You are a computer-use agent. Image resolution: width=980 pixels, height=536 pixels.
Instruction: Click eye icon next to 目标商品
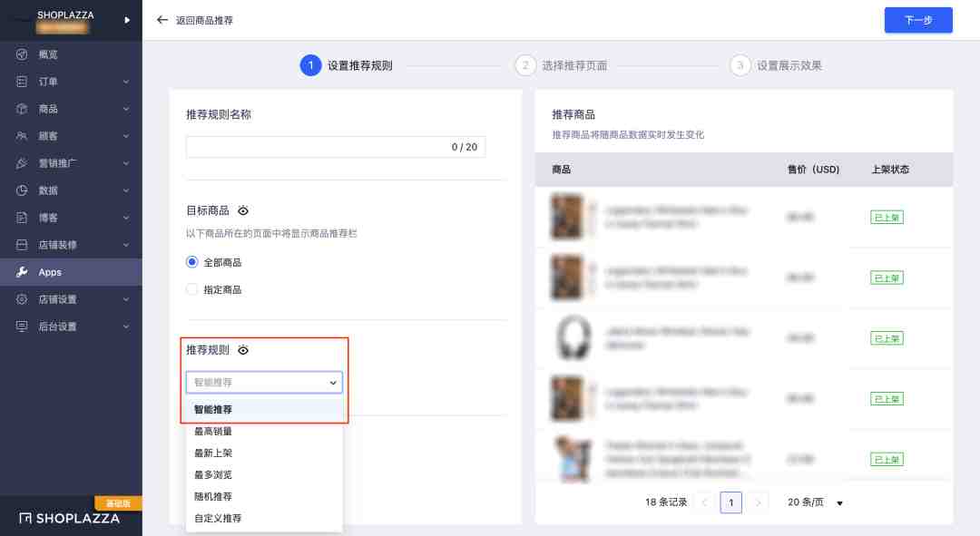click(x=243, y=210)
